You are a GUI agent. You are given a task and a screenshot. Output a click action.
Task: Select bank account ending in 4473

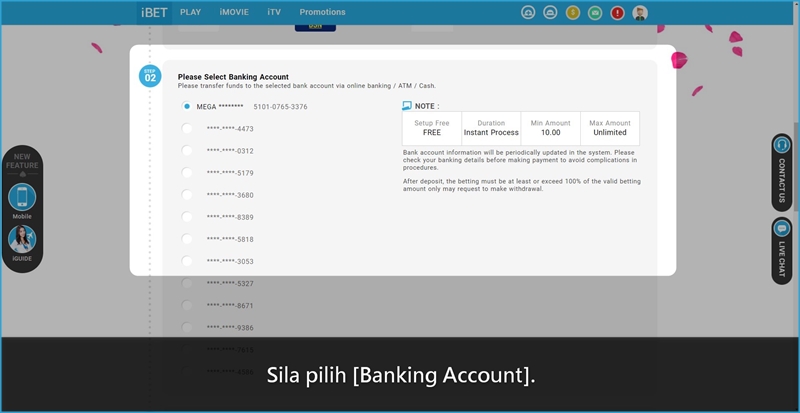click(x=187, y=128)
